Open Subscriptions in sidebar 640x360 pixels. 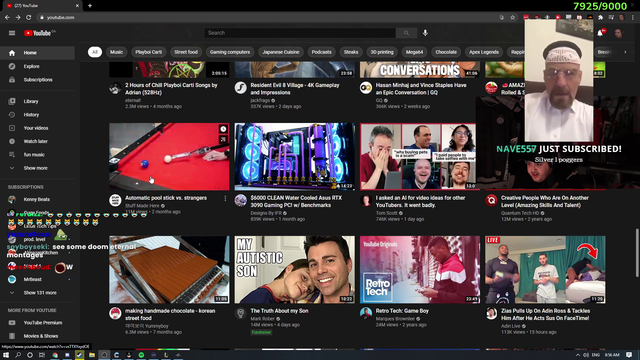tap(38, 80)
